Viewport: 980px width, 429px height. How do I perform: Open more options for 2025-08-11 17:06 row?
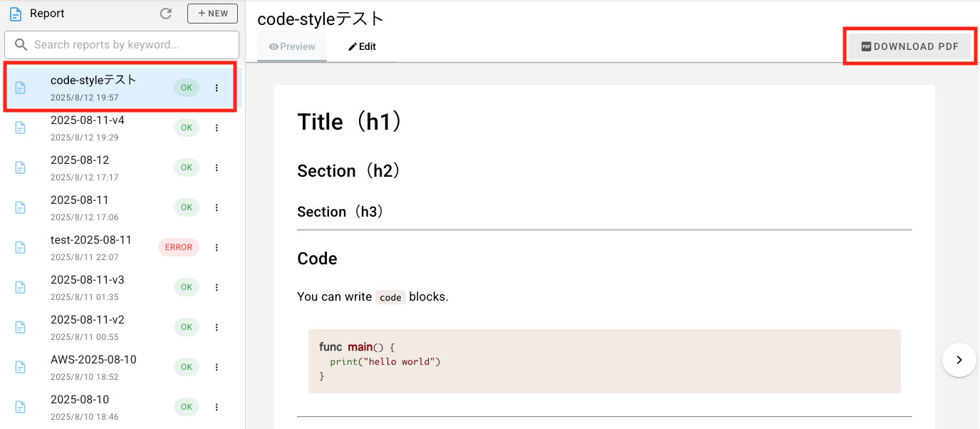pyautogui.click(x=217, y=208)
